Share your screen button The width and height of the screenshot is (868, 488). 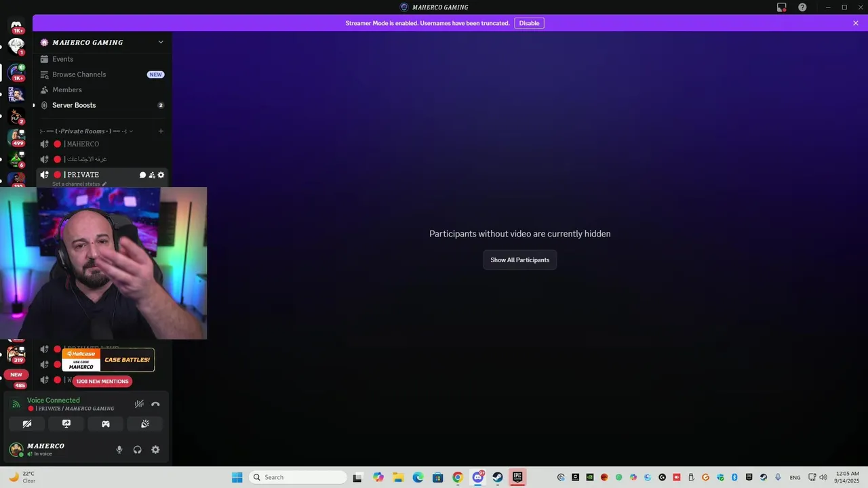pyautogui.click(x=66, y=424)
